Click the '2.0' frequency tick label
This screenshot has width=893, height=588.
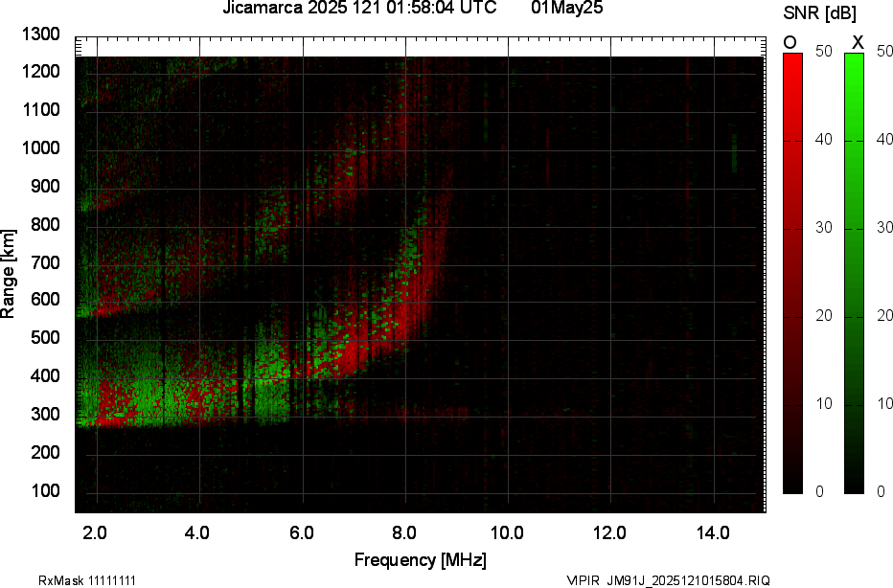pos(95,532)
